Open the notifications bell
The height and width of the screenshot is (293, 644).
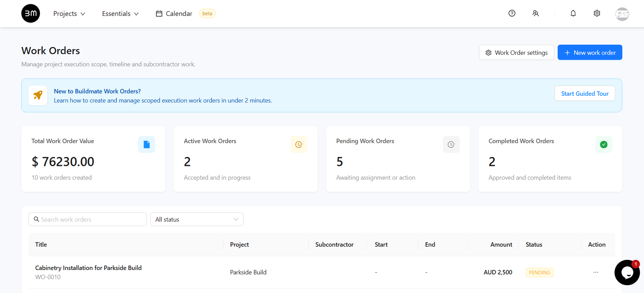click(x=573, y=13)
